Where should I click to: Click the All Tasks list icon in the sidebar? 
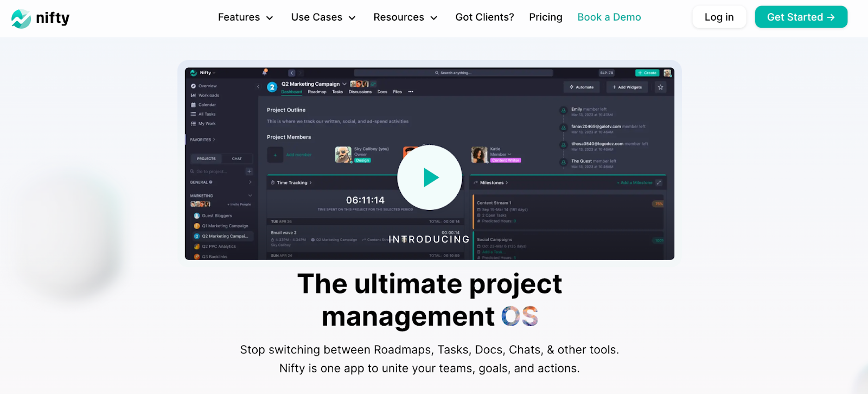click(193, 114)
